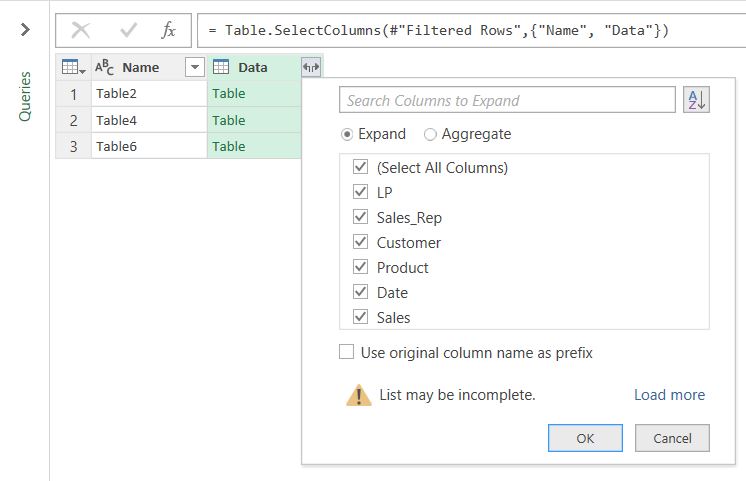Viewport: 746px width, 481px height.
Task: Open the Name column filter dropdown
Action: click(195, 67)
